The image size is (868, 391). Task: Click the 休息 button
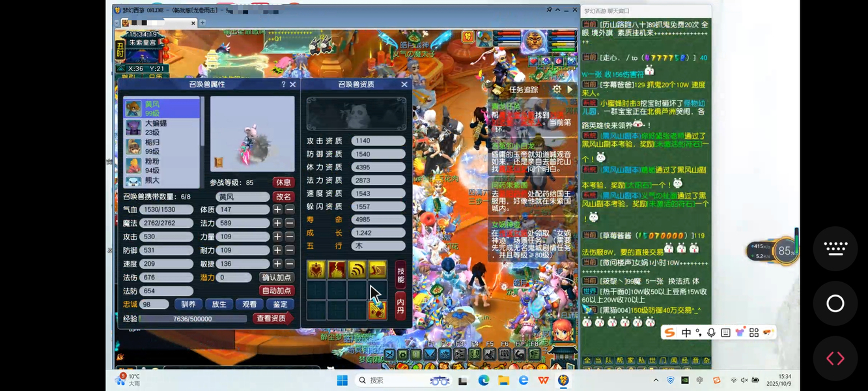(283, 182)
